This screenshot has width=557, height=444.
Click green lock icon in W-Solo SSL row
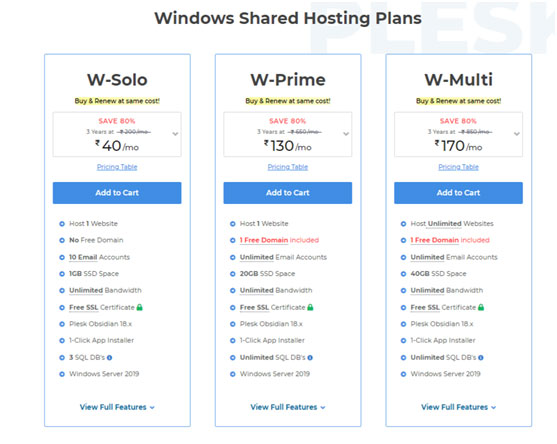(x=140, y=307)
